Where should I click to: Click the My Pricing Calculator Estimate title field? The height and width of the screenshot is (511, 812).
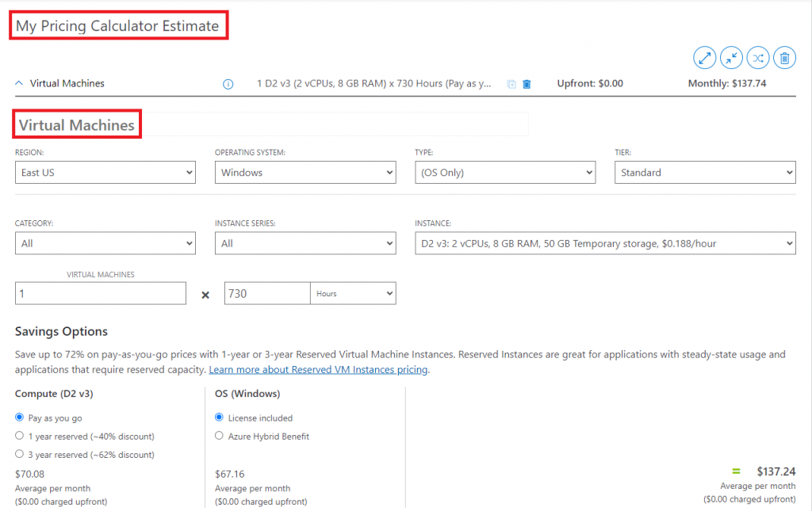coord(119,25)
